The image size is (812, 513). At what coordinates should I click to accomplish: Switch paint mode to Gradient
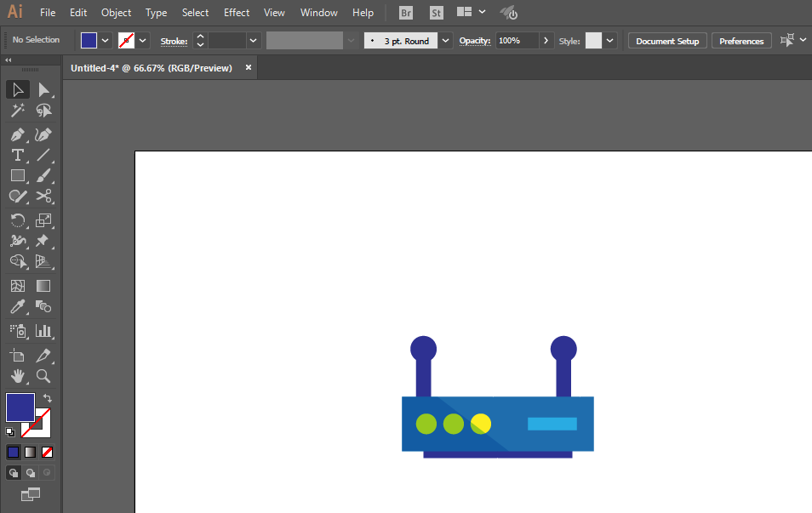point(31,452)
